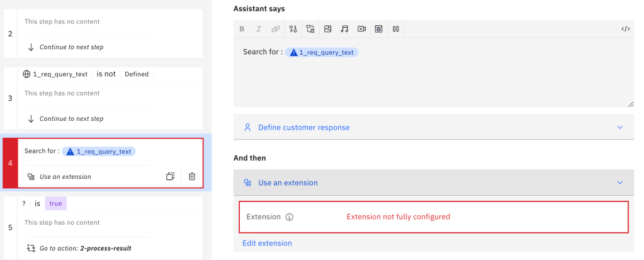
Task: Click the Extension info icon
Action: coord(290,217)
